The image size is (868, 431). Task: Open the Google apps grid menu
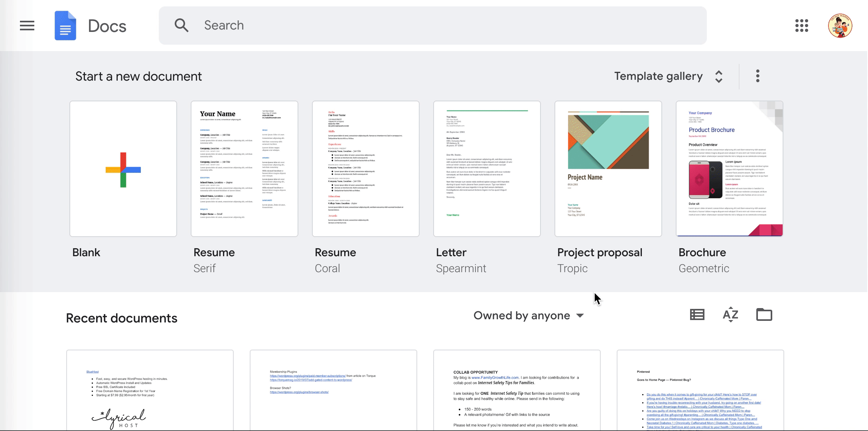tap(802, 26)
